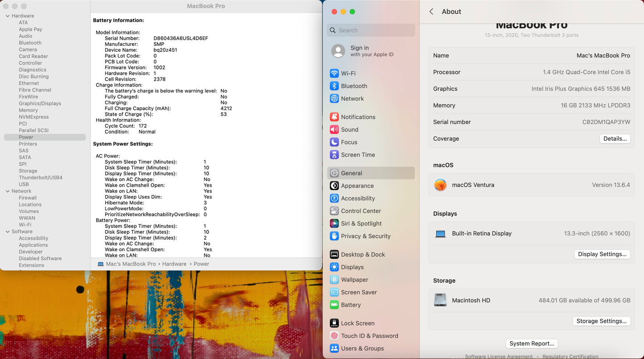Click the Battery icon in sidebar
Viewport: 644px width, 359px height.
tap(334, 305)
